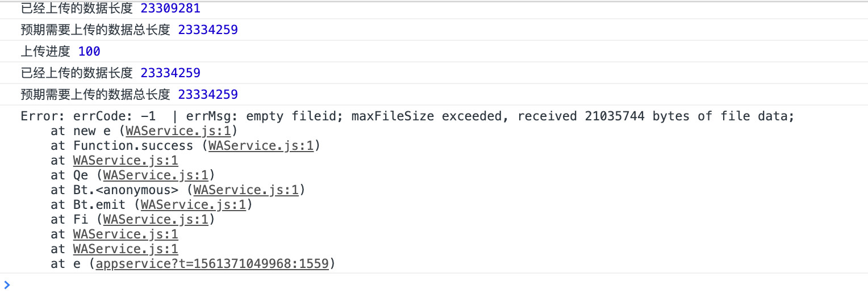Image resolution: width=868 pixels, height=302 pixels.
Task: Click the "errCode: -1" text in error
Action: point(114,116)
